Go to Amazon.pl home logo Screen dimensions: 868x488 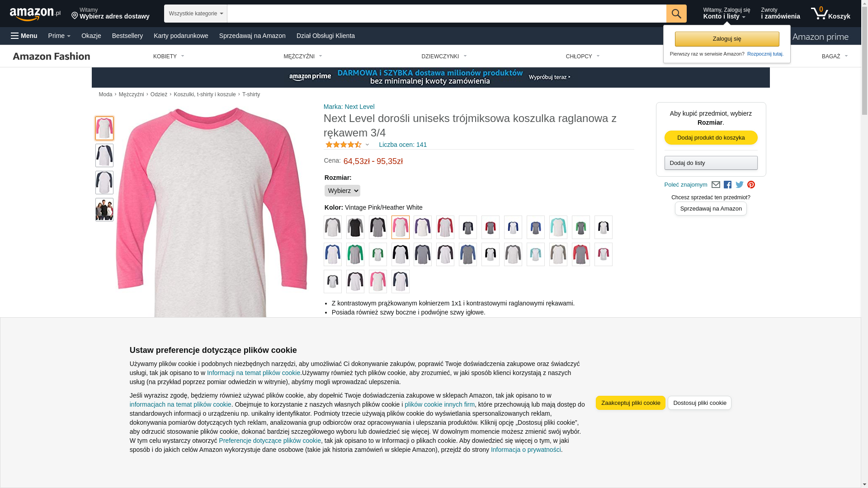pyautogui.click(x=35, y=14)
